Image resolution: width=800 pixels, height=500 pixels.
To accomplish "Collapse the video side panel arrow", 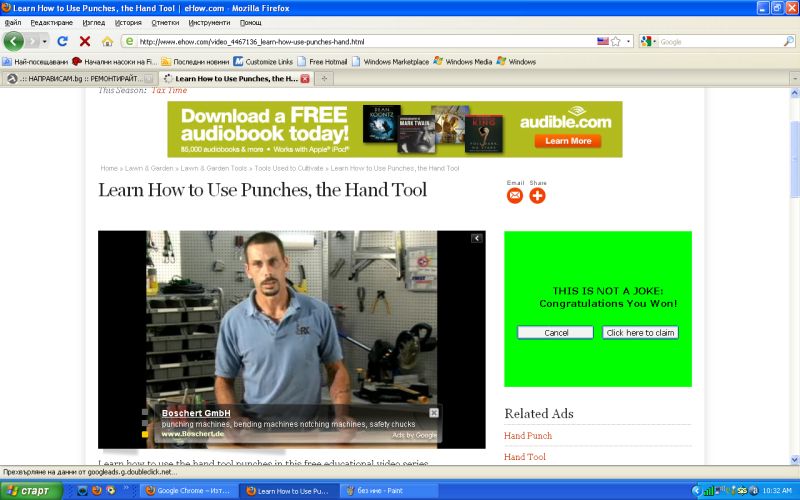I will click(x=477, y=238).
